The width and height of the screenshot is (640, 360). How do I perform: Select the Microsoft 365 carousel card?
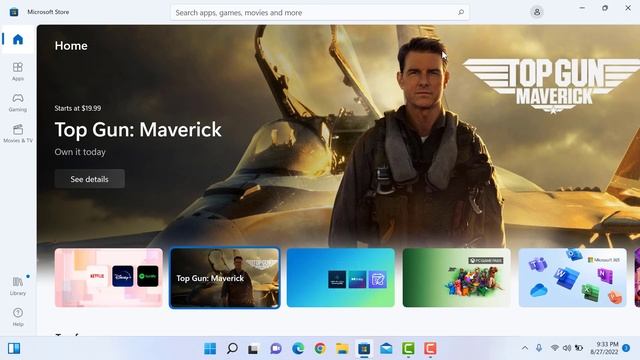[572, 278]
